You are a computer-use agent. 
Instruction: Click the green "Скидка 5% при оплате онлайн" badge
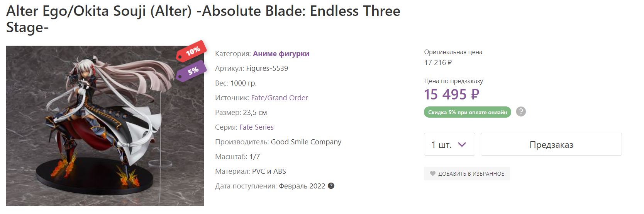(x=467, y=112)
